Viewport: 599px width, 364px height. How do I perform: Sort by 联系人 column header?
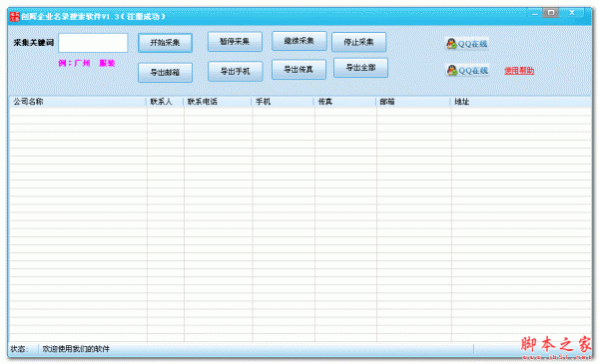165,102
